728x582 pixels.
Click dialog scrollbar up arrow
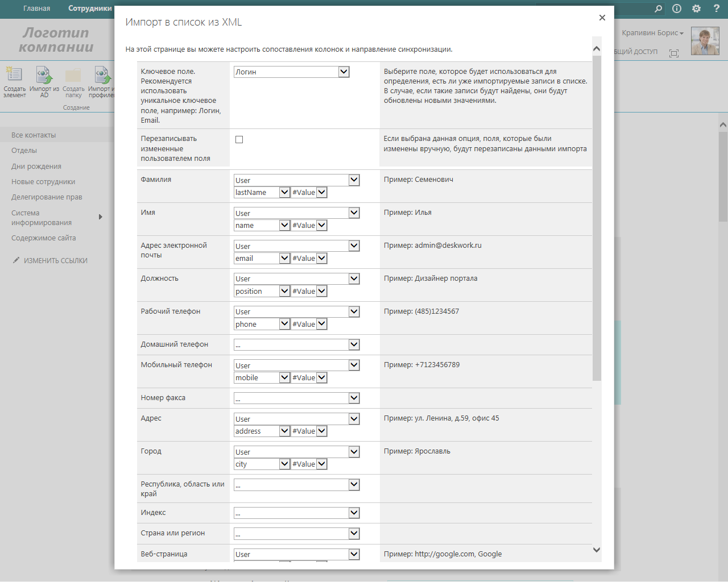pos(597,49)
